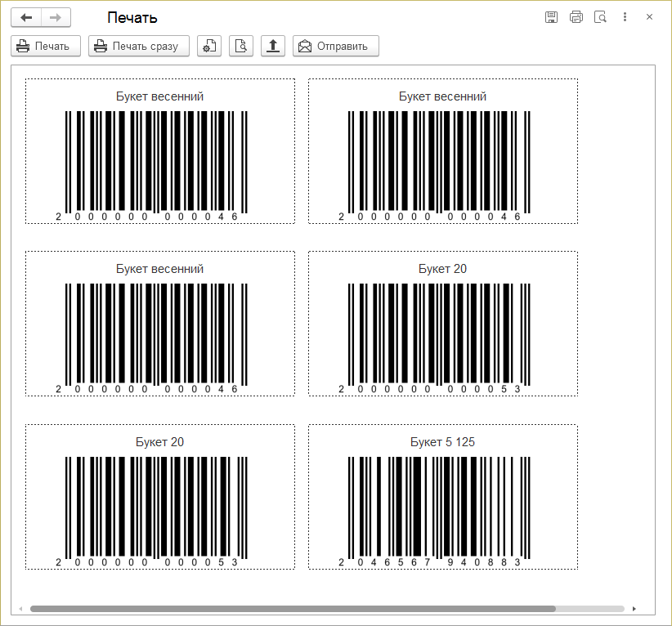Open print preview magnifier icon in toolbar
The height and width of the screenshot is (626, 672).
(241, 47)
